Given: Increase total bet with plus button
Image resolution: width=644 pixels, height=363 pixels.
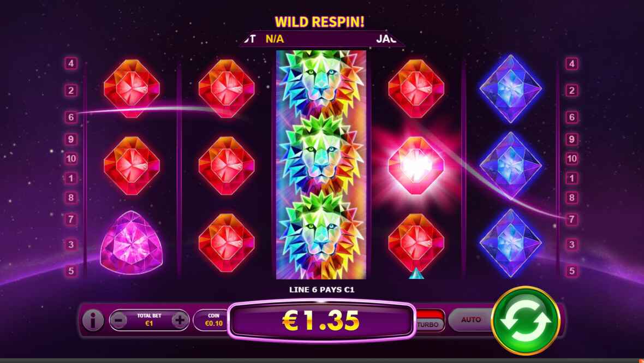Looking at the screenshot, I should tap(180, 320).
